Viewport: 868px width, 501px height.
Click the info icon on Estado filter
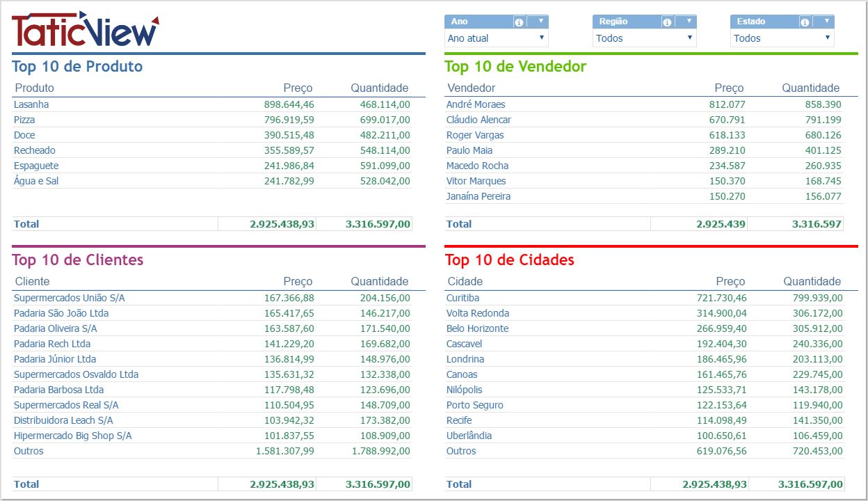click(x=805, y=22)
